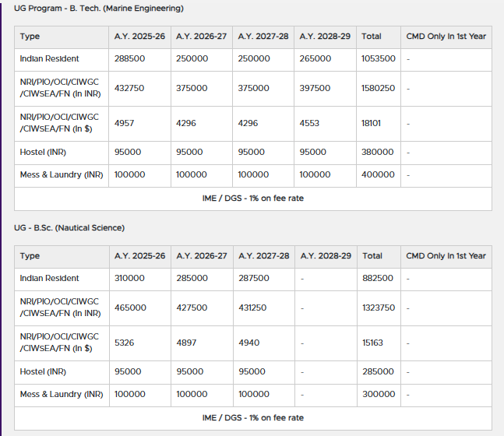The width and height of the screenshot is (504, 436).
Task: Select the 310000 Nautical Science fee cell
Action: (x=130, y=279)
